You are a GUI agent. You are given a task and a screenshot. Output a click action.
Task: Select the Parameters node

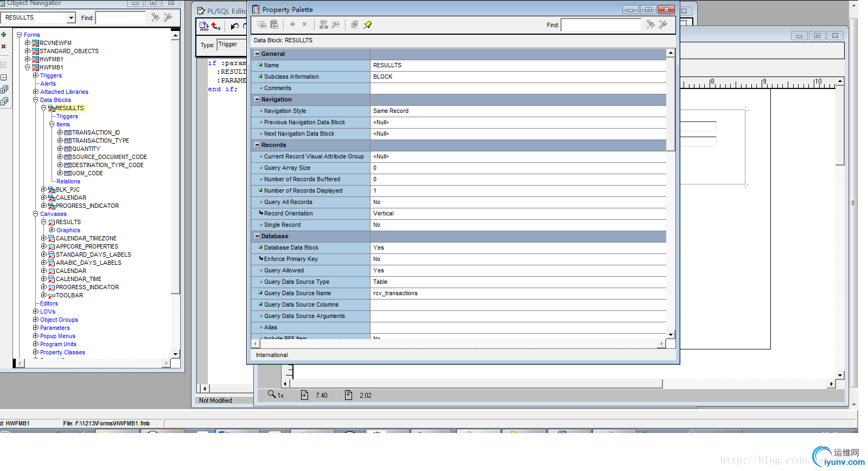click(x=55, y=328)
